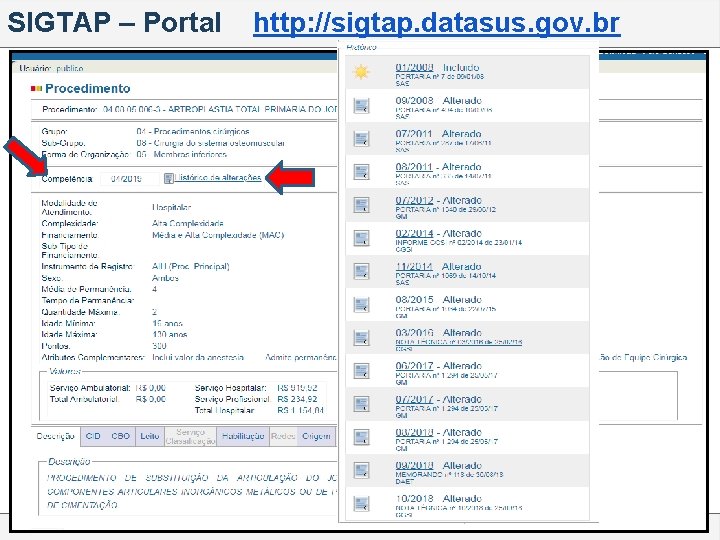720x540 pixels.
Task: Click the document icon for the 08/2015 Alterado entry
Action: [x=361, y=304]
